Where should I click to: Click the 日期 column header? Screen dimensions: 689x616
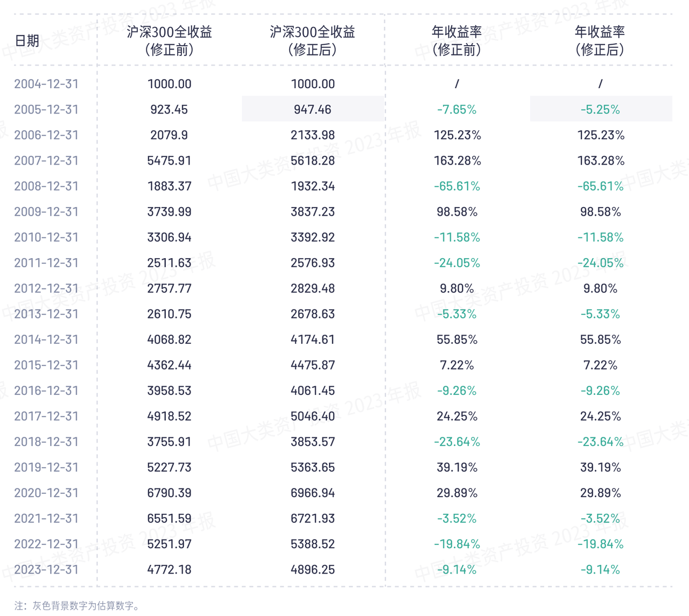(x=27, y=41)
